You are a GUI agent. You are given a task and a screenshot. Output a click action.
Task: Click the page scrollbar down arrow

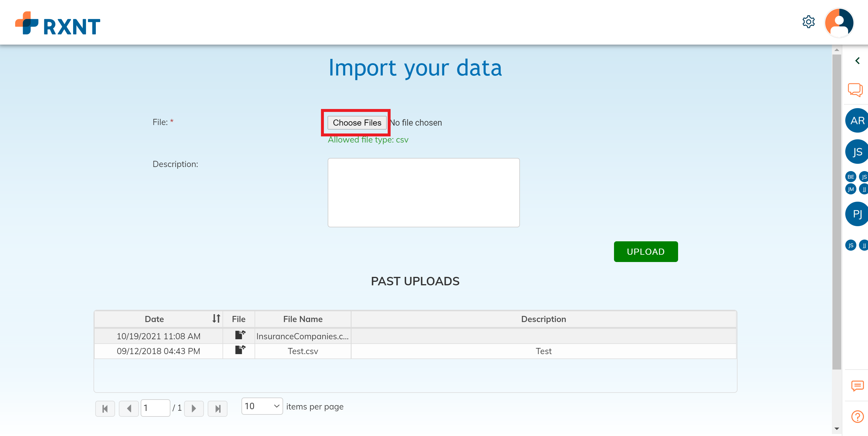point(836,429)
